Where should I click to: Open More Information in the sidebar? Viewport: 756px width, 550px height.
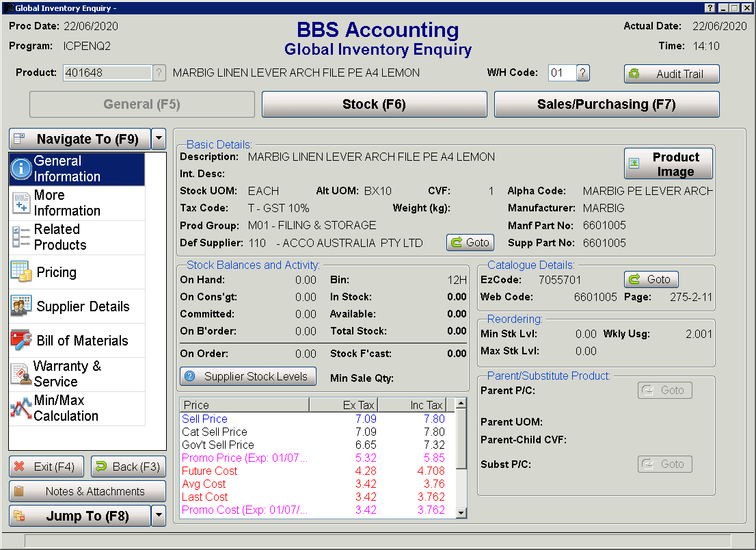tap(77, 203)
